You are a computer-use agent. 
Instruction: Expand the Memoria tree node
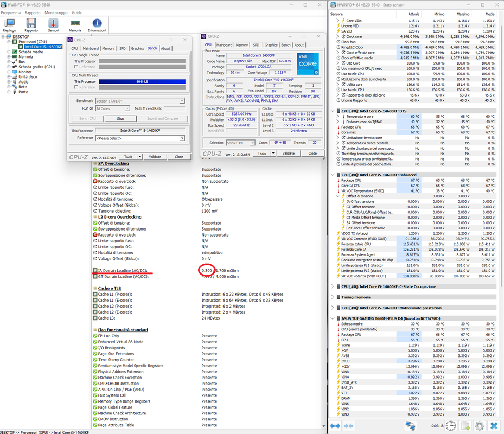click(9, 57)
